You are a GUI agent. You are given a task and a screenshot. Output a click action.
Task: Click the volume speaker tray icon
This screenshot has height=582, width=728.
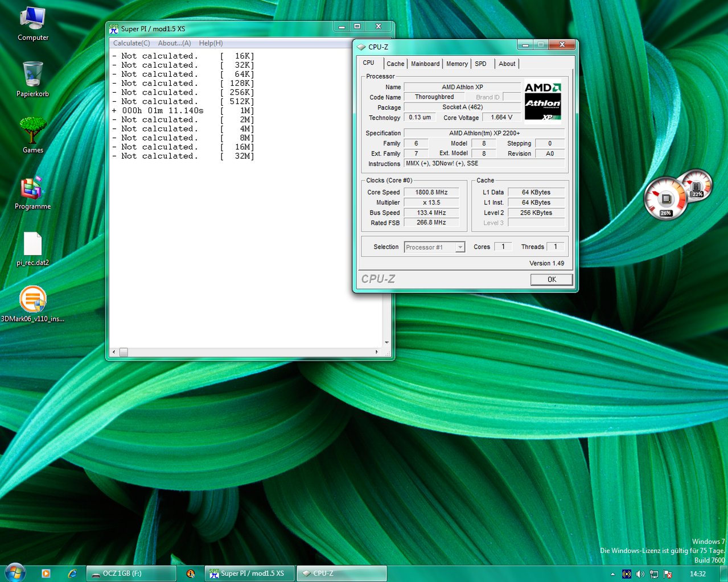[x=640, y=574]
